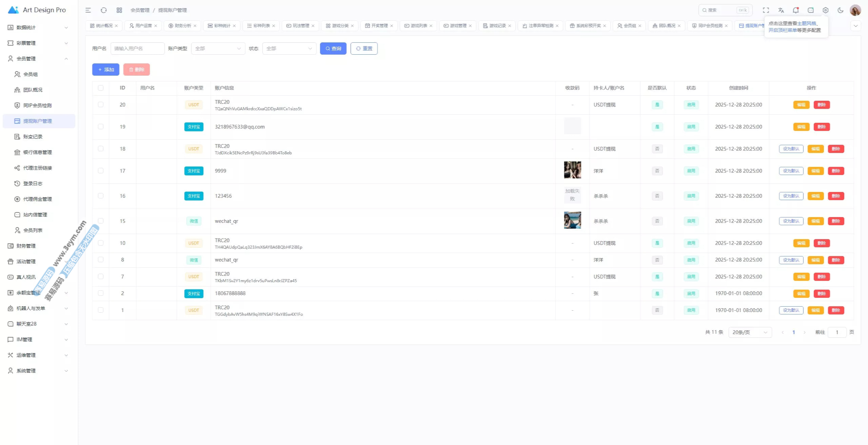This screenshot has height=445, width=868.
Task: Open the 账户类型 dropdown
Action: click(218, 49)
